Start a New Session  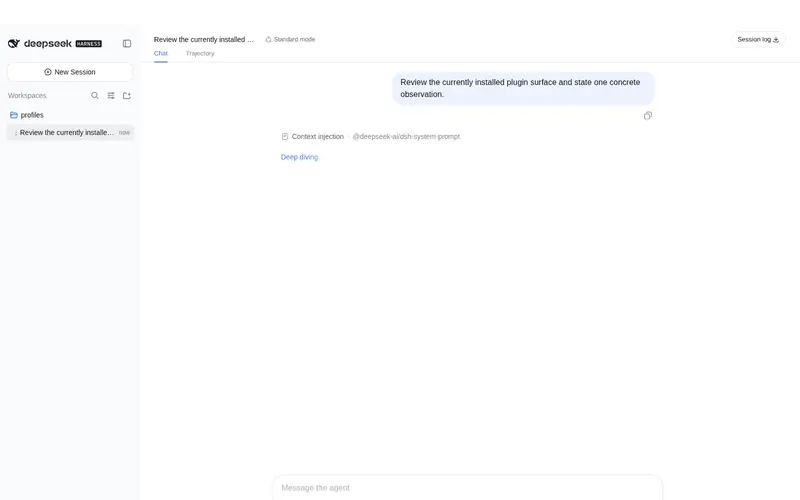70,72
